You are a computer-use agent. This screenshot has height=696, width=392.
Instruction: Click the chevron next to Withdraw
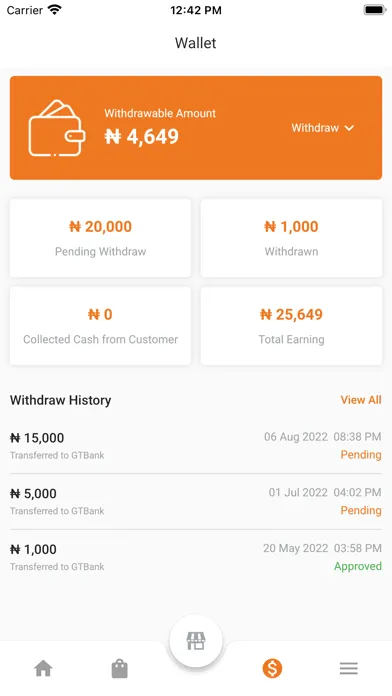coord(349,128)
